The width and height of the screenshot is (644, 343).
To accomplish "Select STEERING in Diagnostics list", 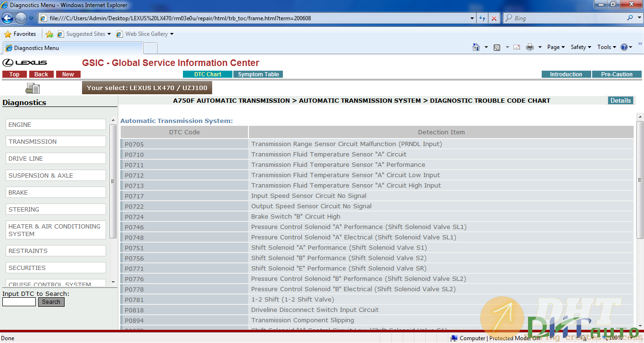I will pyautogui.click(x=56, y=209).
